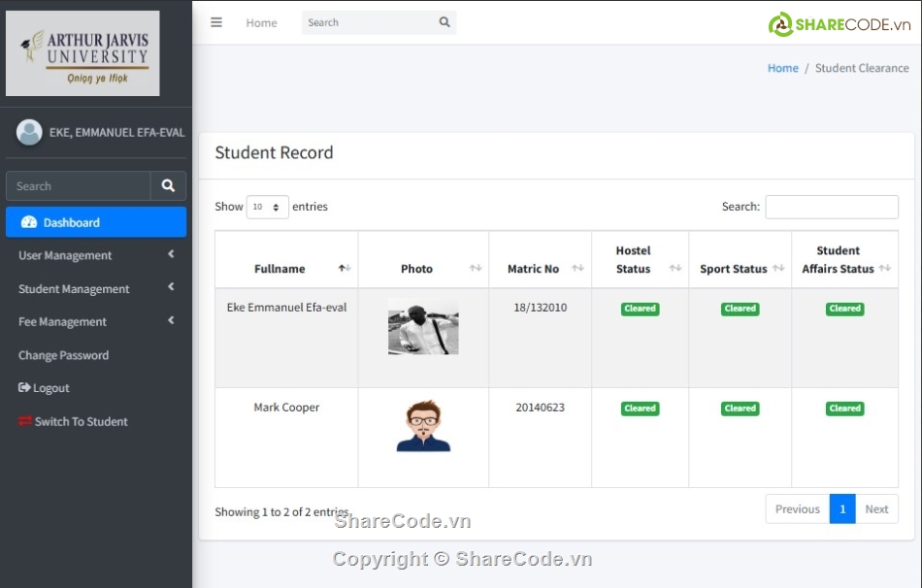922x588 pixels.
Task: Click Mark Cooper's Sport Cleared badge
Action: pyautogui.click(x=741, y=408)
